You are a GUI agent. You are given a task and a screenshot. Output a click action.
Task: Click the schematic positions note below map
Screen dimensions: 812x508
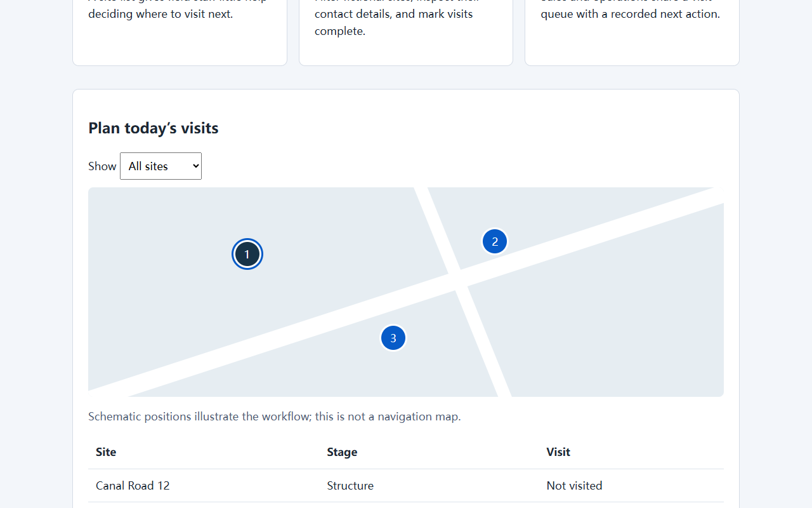(x=275, y=417)
